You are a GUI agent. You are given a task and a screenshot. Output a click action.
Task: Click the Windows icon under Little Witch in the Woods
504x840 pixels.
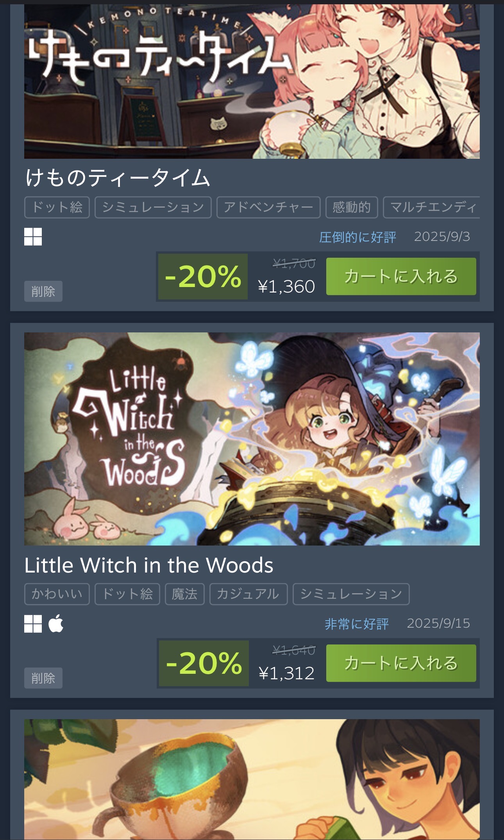[x=33, y=623]
